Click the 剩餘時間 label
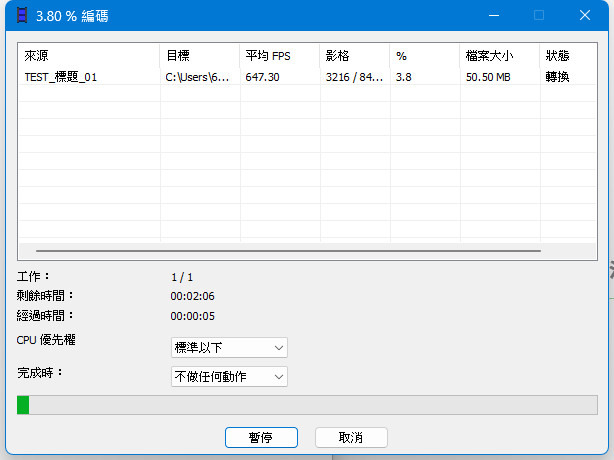This screenshot has height=460, width=614. [45, 296]
